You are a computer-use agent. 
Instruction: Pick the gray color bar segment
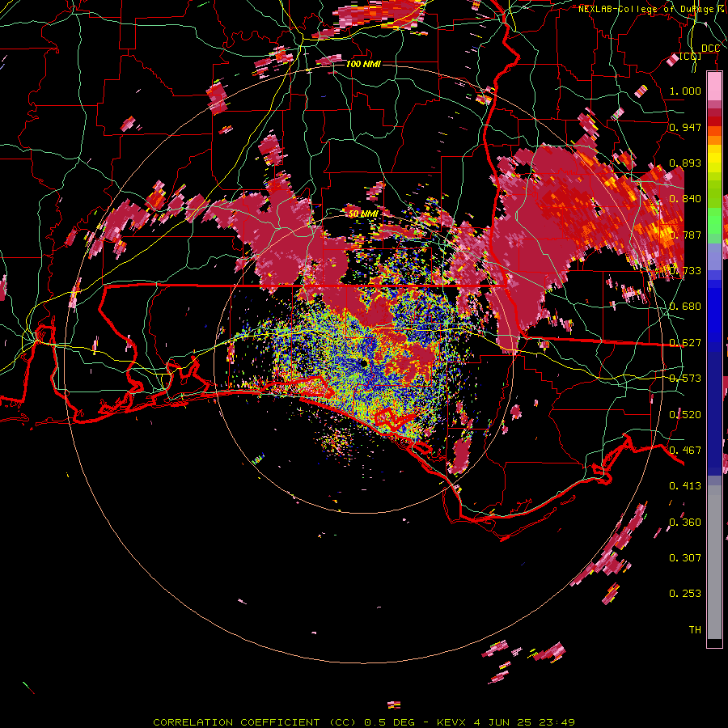coord(714,562)
